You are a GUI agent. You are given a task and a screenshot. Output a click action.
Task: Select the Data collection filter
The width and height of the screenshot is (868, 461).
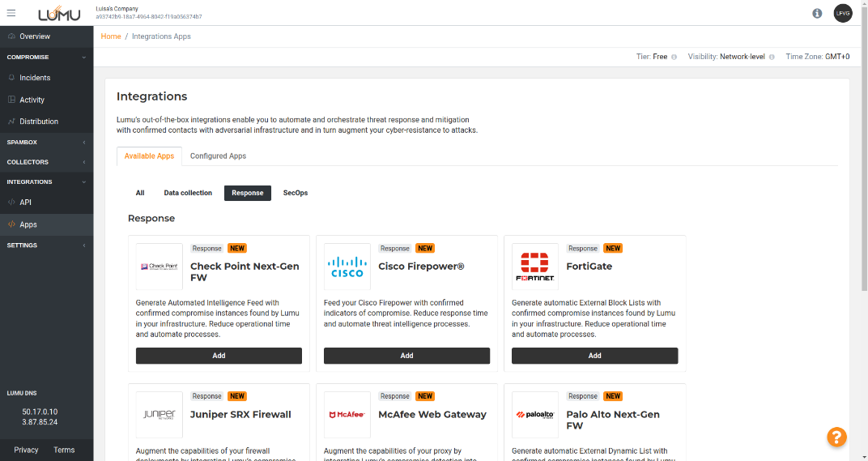click(188, 193)
